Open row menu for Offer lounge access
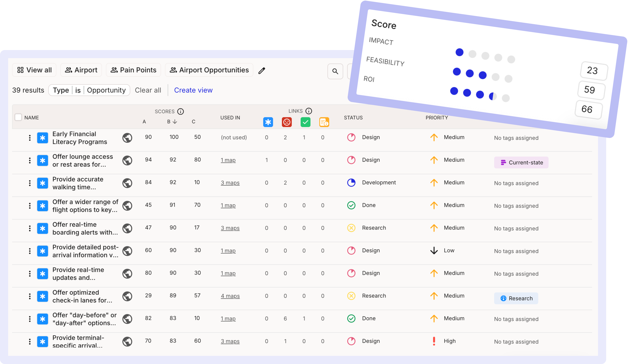 point(30,161)
